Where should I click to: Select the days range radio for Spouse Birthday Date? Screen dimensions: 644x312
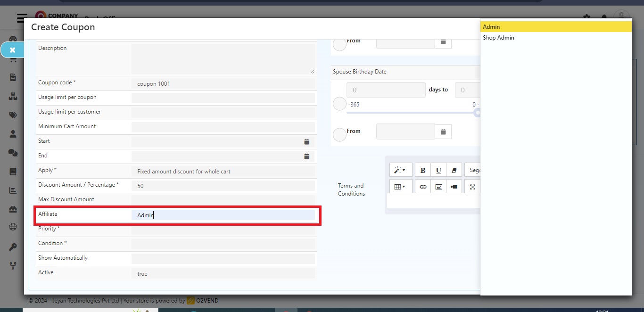tap(339, 104)
